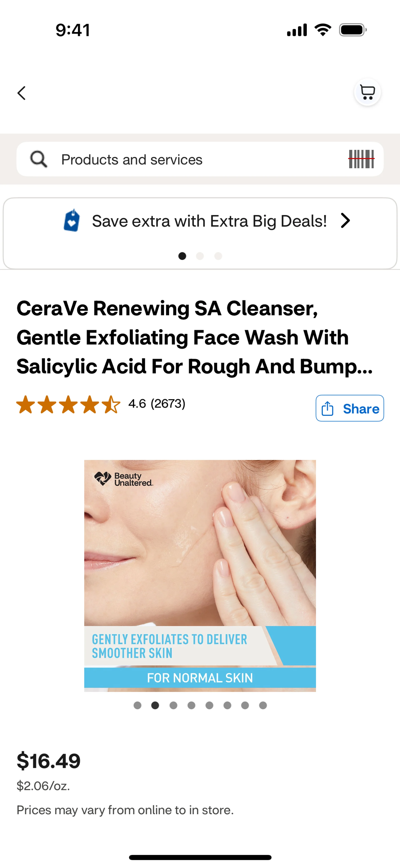Select last product image dot

(263, 705)
